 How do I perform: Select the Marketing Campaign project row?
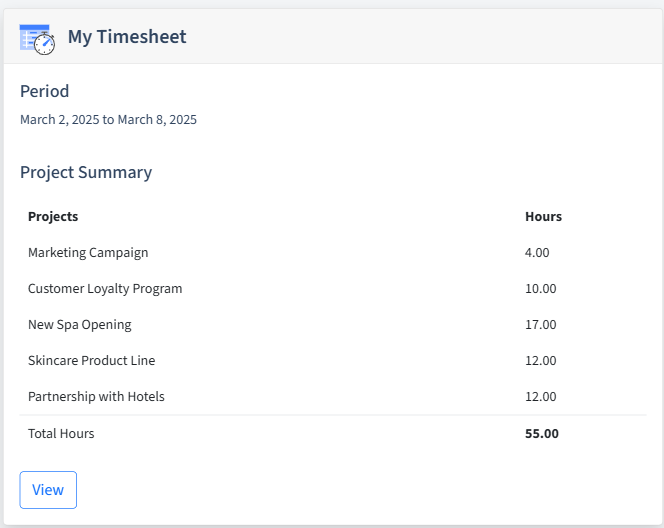coord(333,252)
